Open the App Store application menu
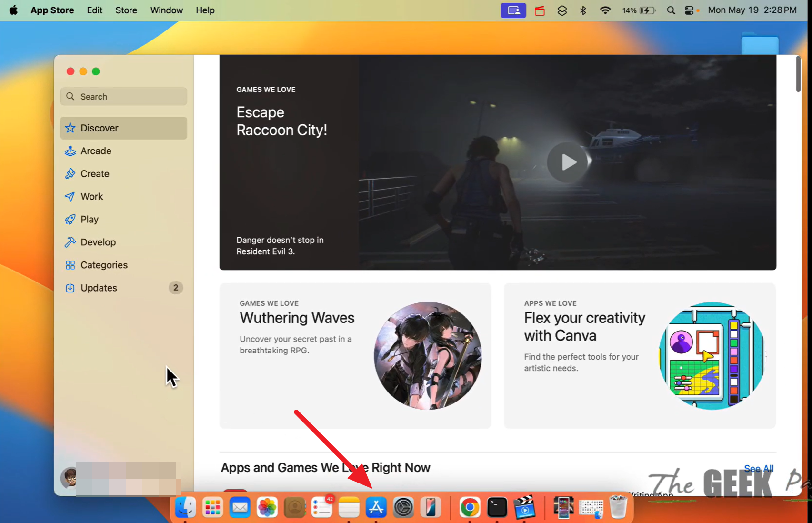Viewport: 812px width, 523px height. pos(52,10)
